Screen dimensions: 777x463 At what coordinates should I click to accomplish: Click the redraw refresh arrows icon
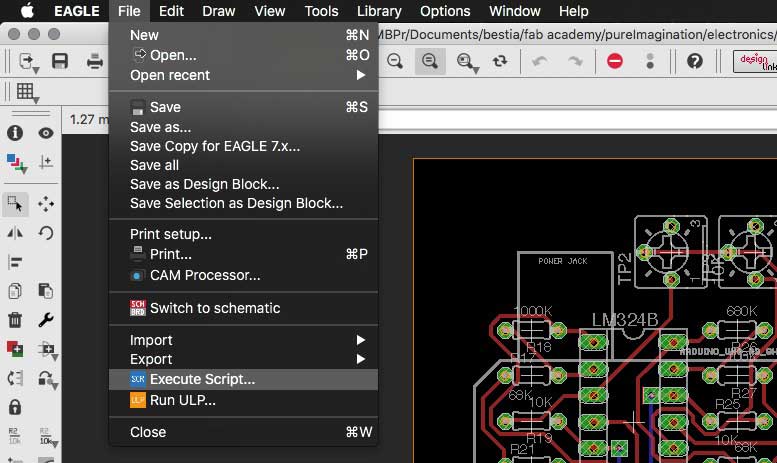pos(500,61)
